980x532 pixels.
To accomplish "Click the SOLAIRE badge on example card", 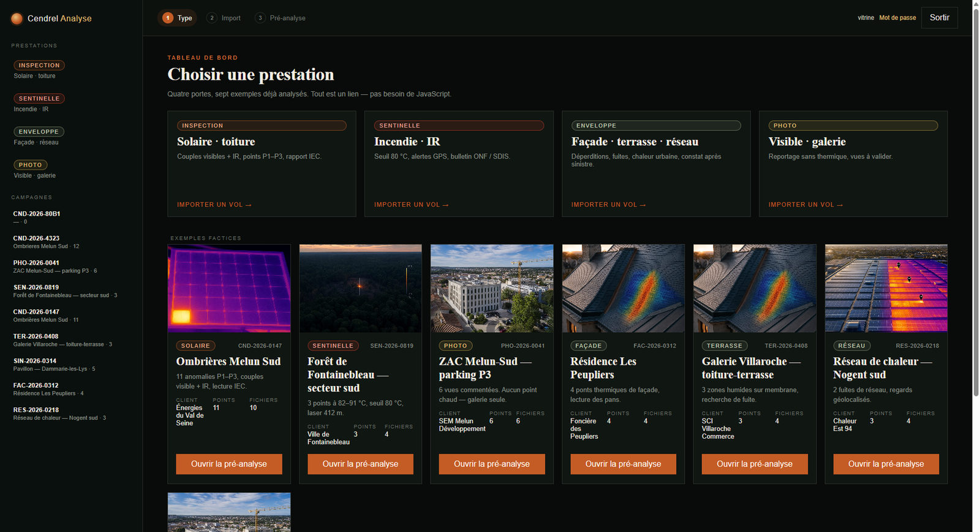I will pyautogui.click(x=195, y=346).
